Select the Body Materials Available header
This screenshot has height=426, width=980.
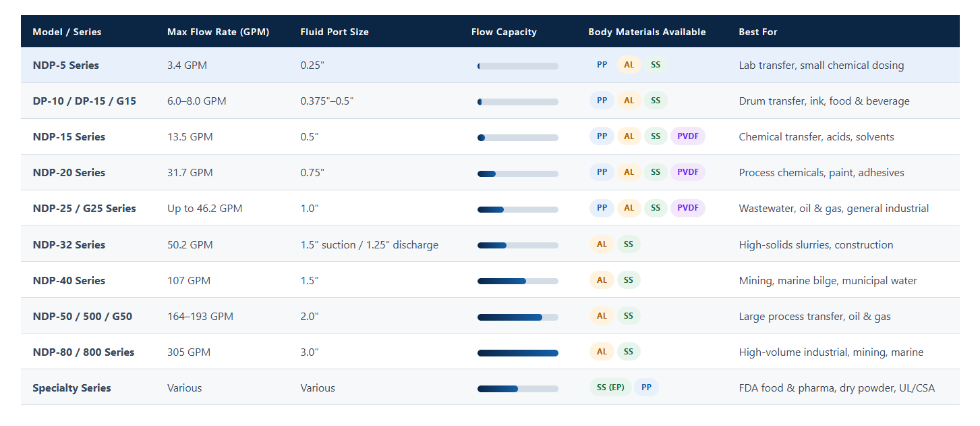click(x=647, y=32)
